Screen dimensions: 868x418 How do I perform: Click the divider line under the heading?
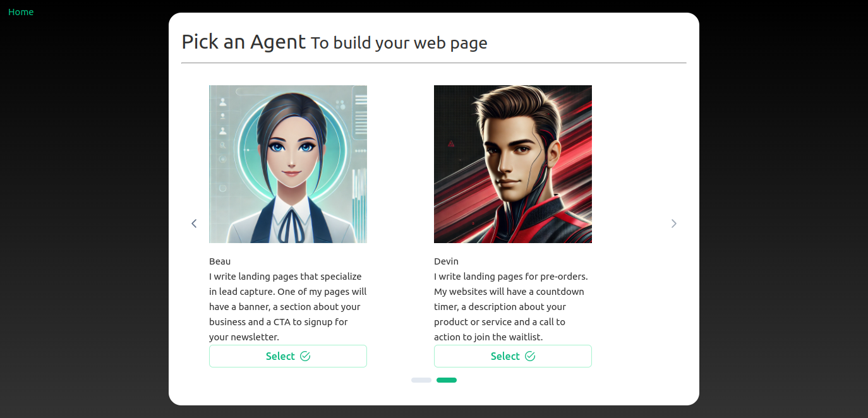[434, 63]
